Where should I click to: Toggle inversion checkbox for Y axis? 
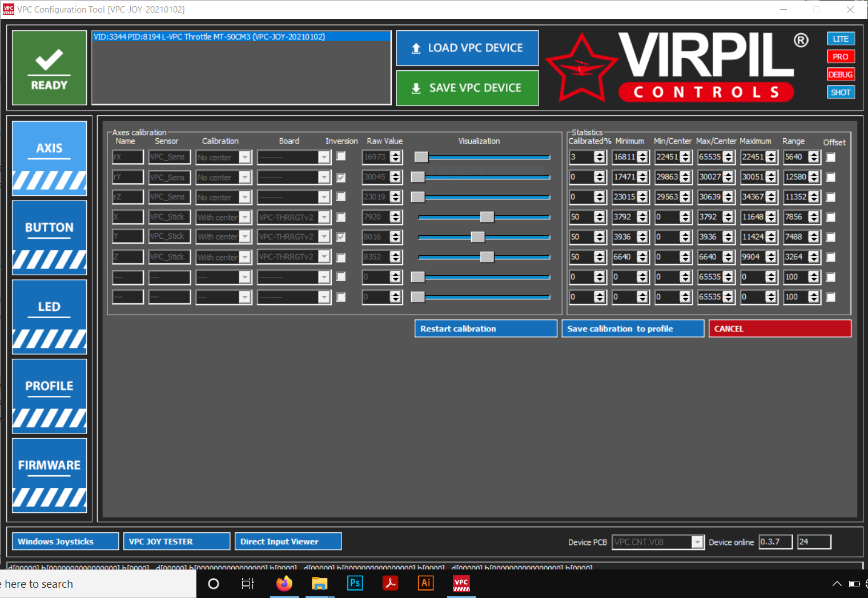click(x=341, y=236)
